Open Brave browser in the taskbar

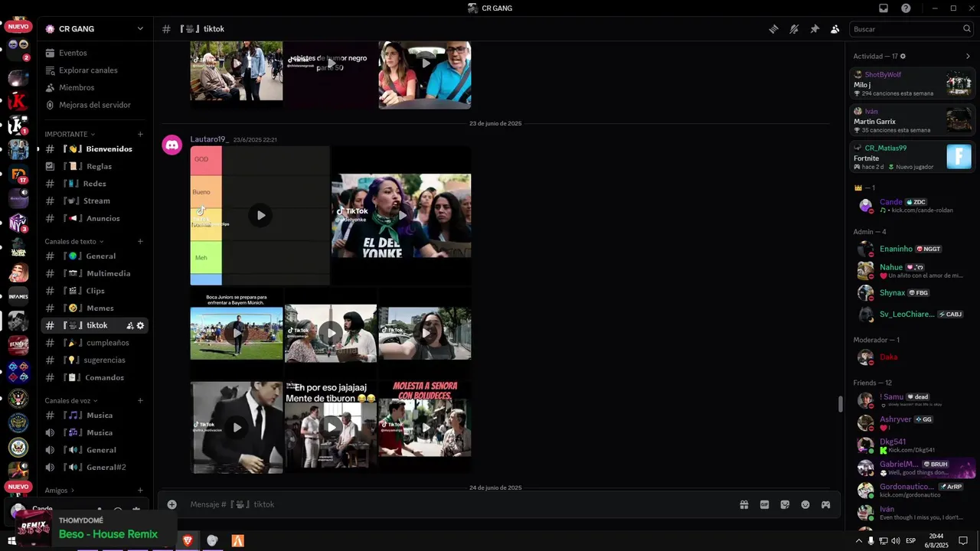188,540
